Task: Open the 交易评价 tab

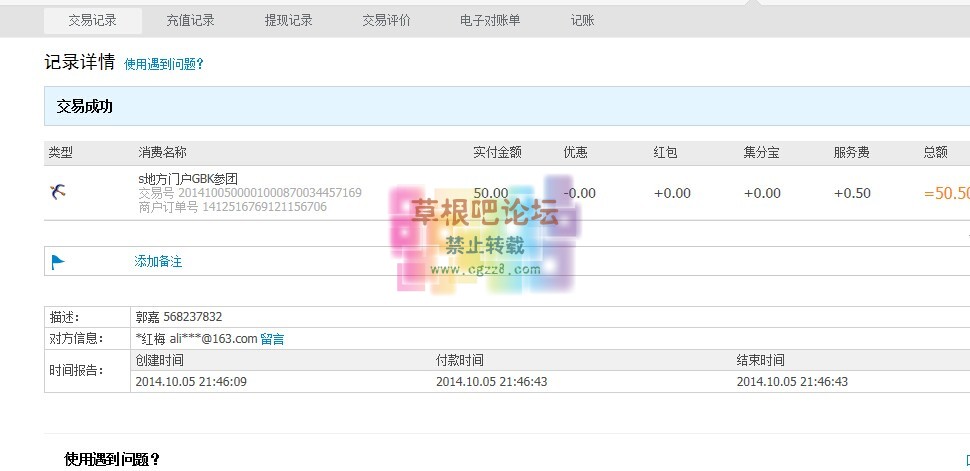Action: 386,20
